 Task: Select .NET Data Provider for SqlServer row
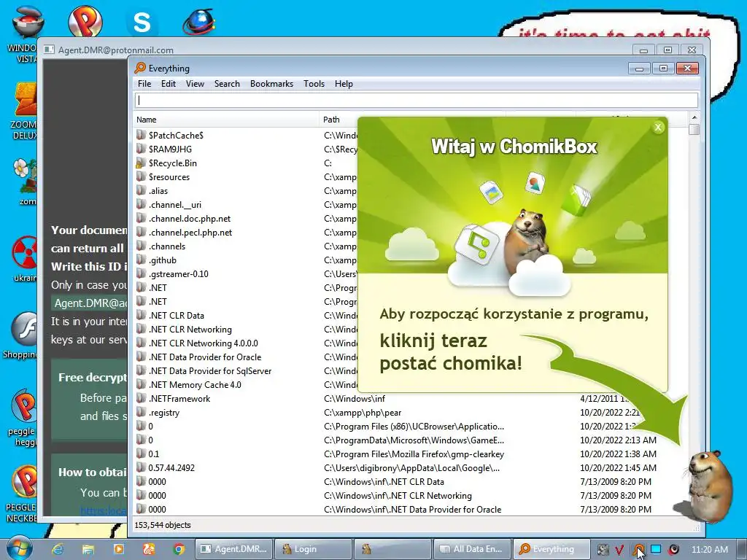pos(209,370)
